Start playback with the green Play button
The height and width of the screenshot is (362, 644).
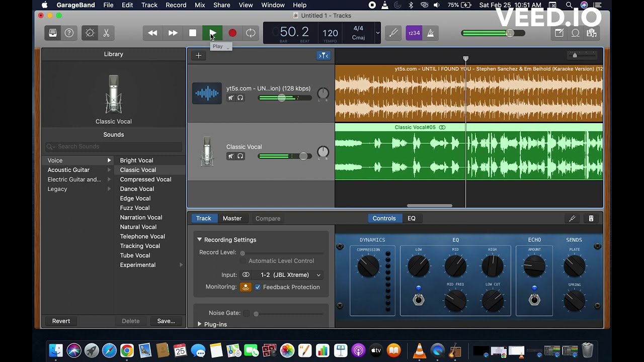(x=212, y=33)
